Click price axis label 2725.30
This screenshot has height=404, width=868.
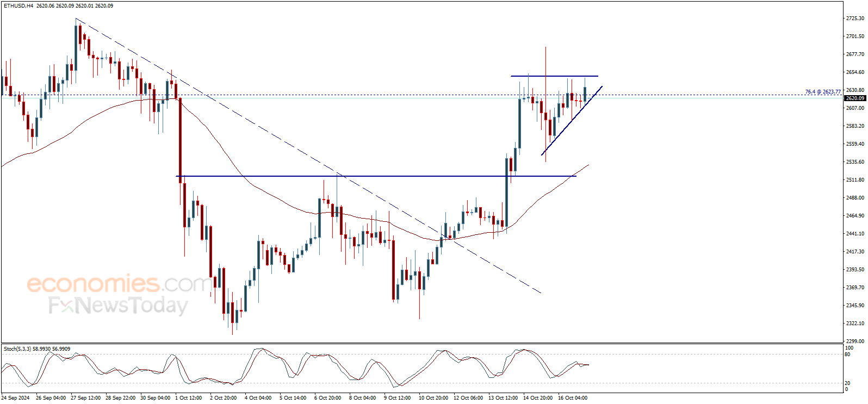855,18
